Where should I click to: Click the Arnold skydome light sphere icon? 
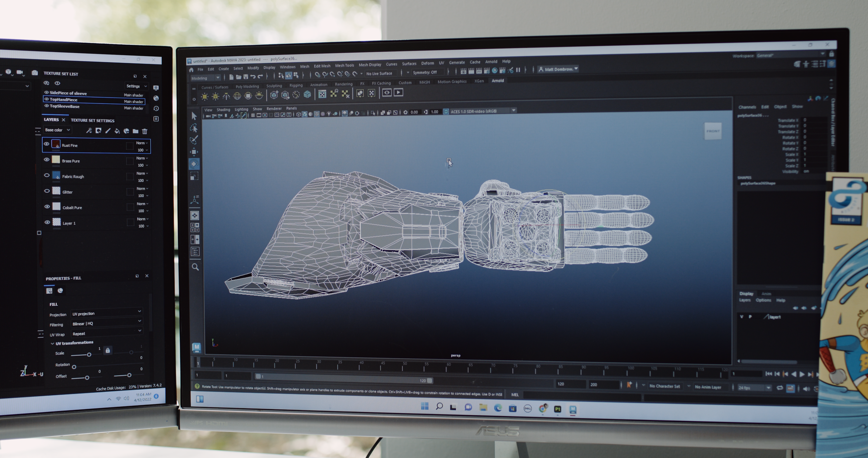(x=237, y=96)
